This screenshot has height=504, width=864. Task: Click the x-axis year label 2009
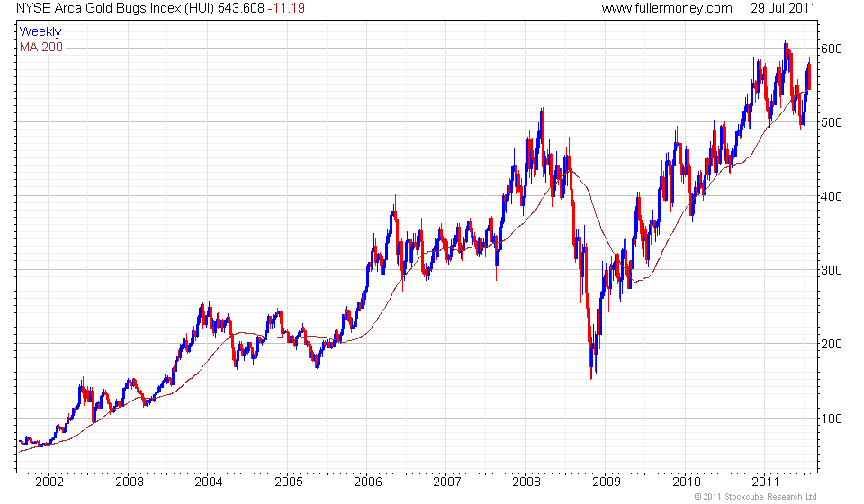pyautogui.click(x=606, y=481)
